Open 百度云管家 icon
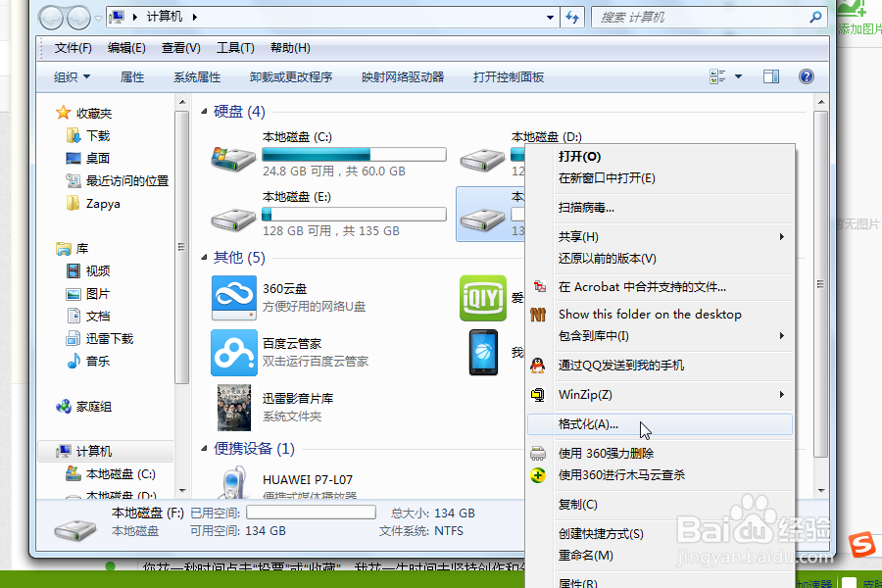This screenshot has height=588, width=882. click(234, 353)
